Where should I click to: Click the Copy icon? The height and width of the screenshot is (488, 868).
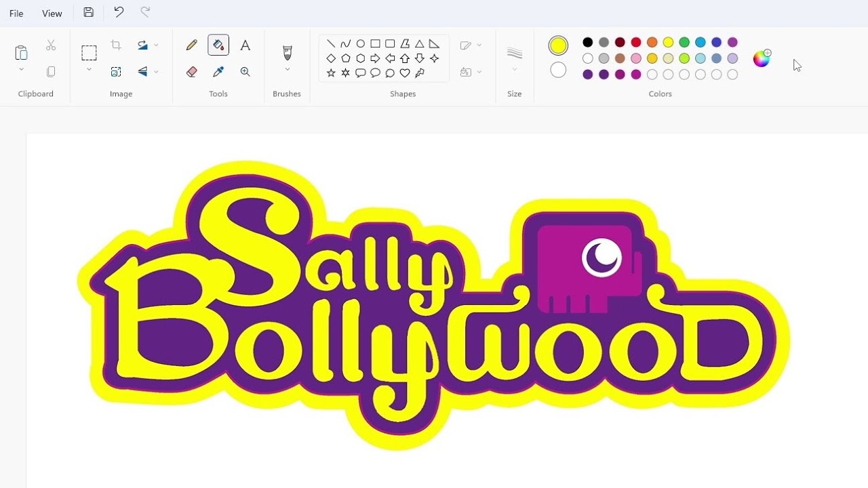click(x=51, y=72)
